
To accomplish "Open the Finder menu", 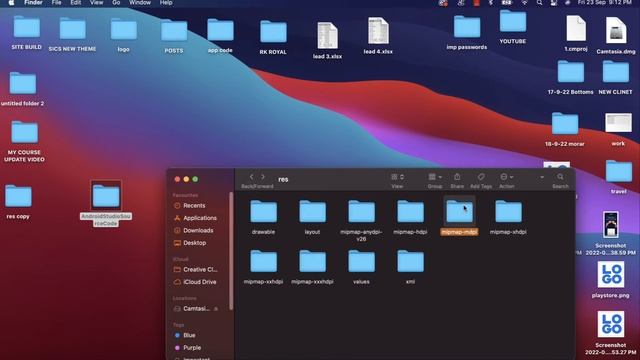I will click(33, 2).
